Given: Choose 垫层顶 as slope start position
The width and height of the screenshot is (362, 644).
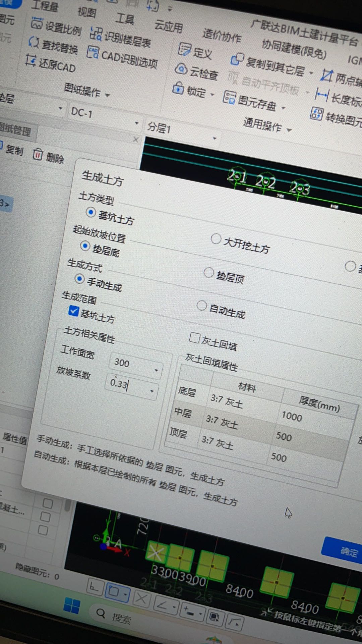Looking at the screenshot, I should pyautogui.click(x=208, y=272).
